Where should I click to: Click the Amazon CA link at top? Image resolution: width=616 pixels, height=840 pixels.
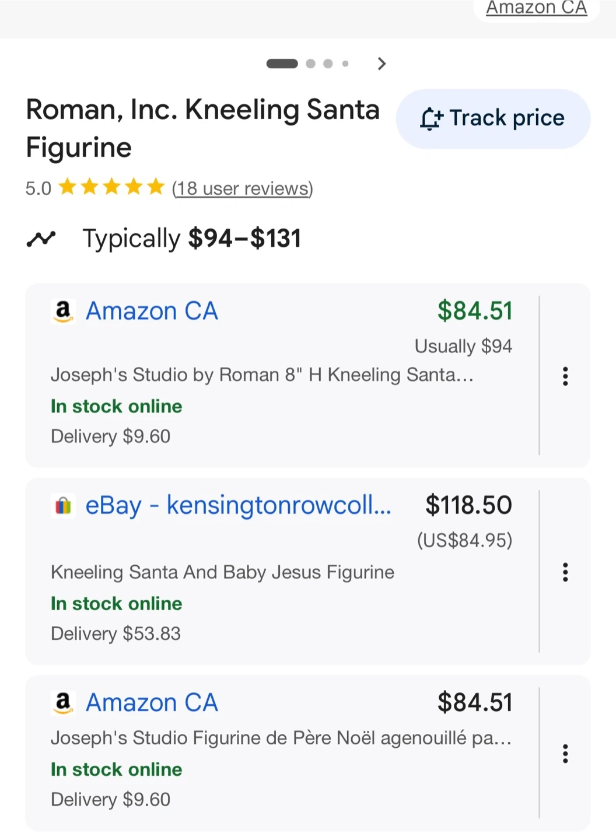click(x=536, y=8)
